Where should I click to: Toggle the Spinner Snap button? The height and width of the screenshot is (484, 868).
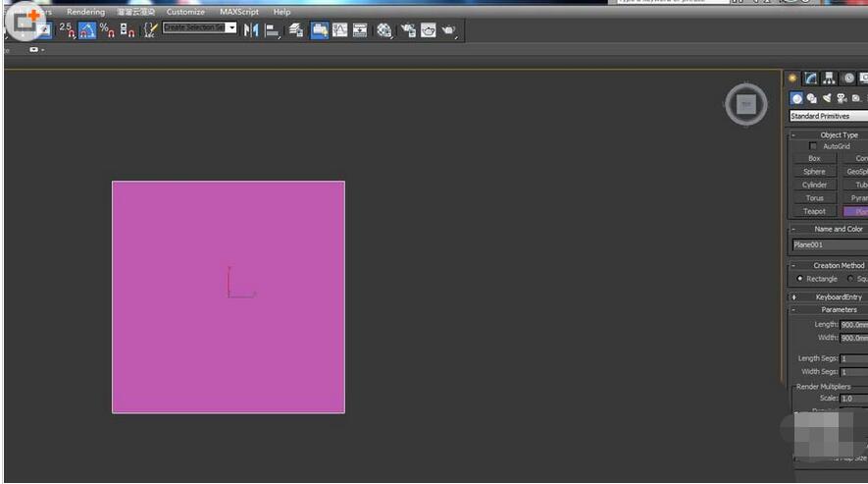point(128,29)
